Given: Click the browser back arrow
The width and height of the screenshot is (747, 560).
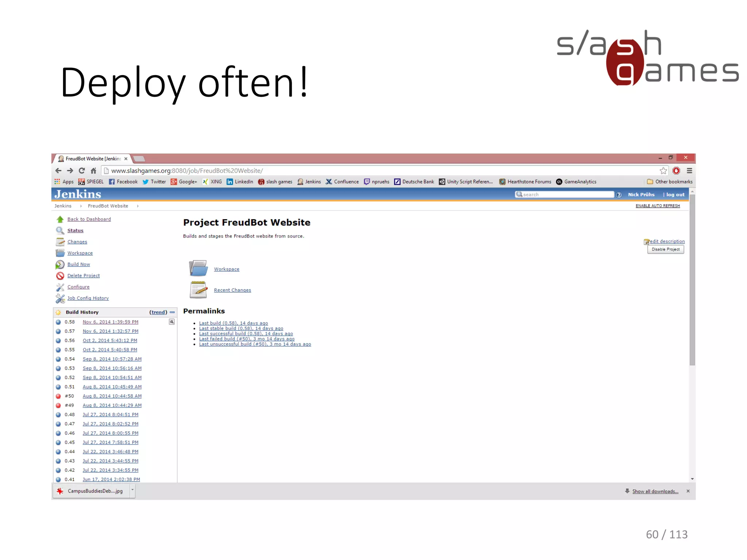Looking at the screenshot, I should pos(58,171).
